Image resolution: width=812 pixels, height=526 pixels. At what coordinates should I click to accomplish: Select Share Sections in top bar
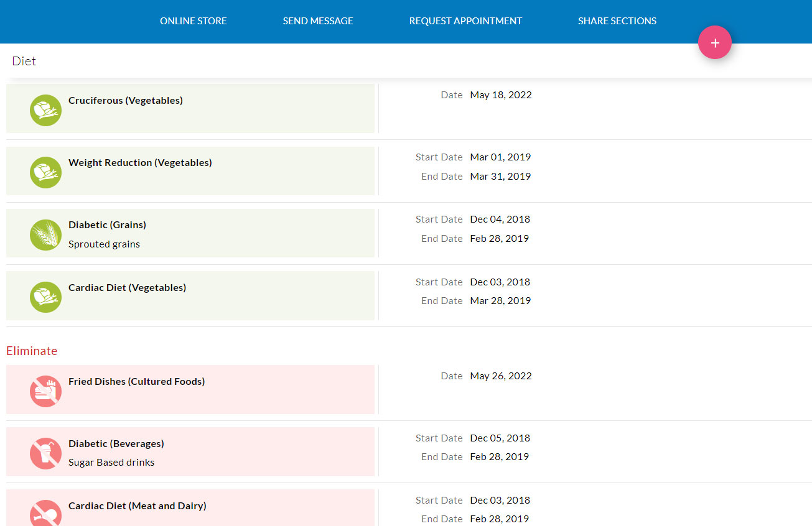tap(617, 21)
